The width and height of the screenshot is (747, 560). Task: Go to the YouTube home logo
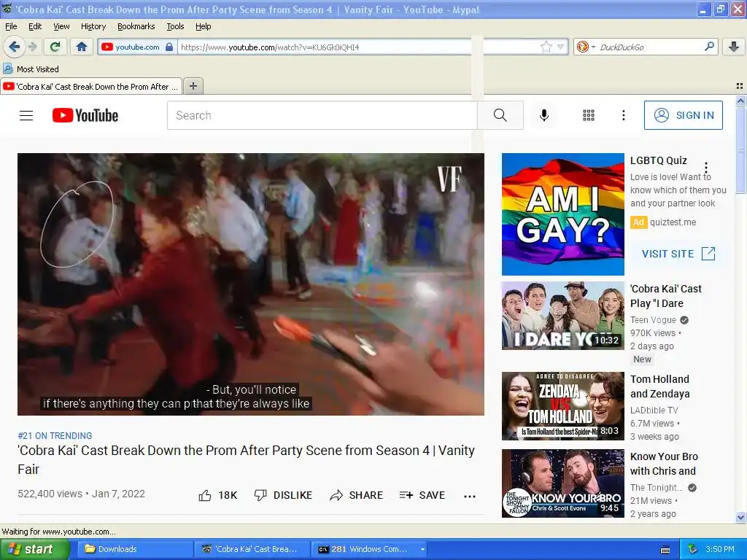pyautogui.click(x=85, y=115)
